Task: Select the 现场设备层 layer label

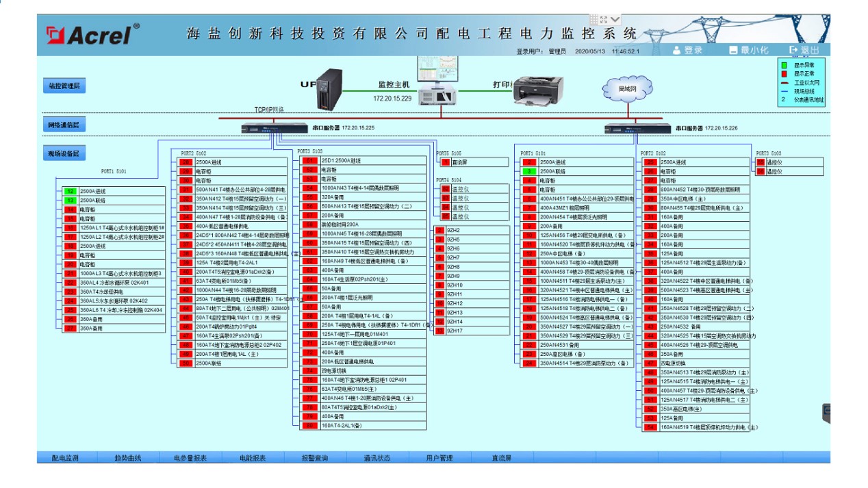Action: point(64,153)
